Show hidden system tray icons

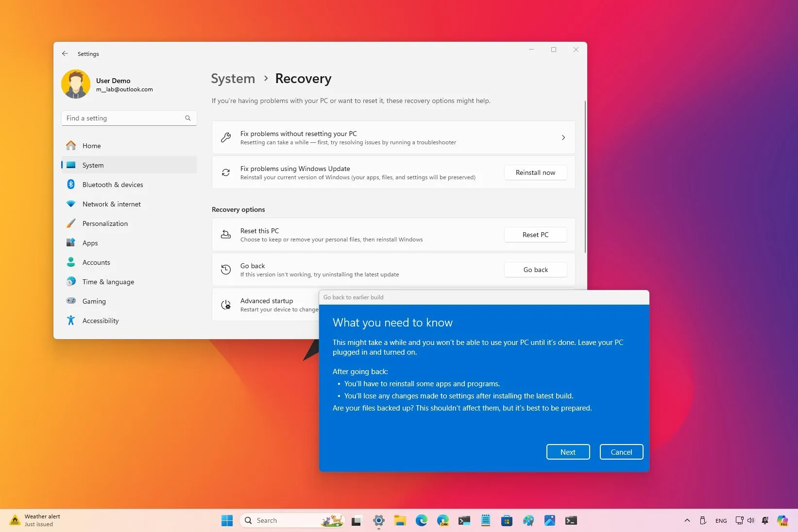[687, 520]
